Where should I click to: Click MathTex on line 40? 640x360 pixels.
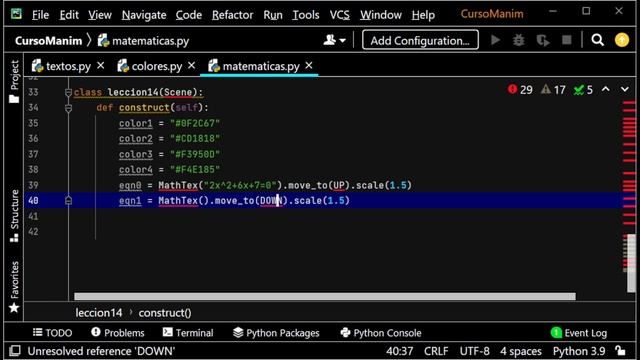point(178,200)
